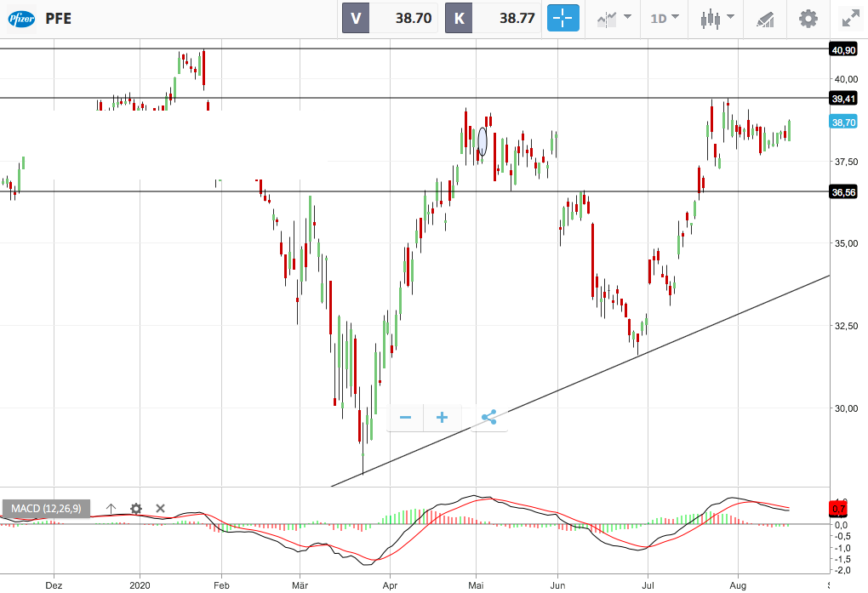Viewport: 868px width, 593px height.
Task: Click the red MACD value 0,7 tag
Action: [x=839, y=509]
